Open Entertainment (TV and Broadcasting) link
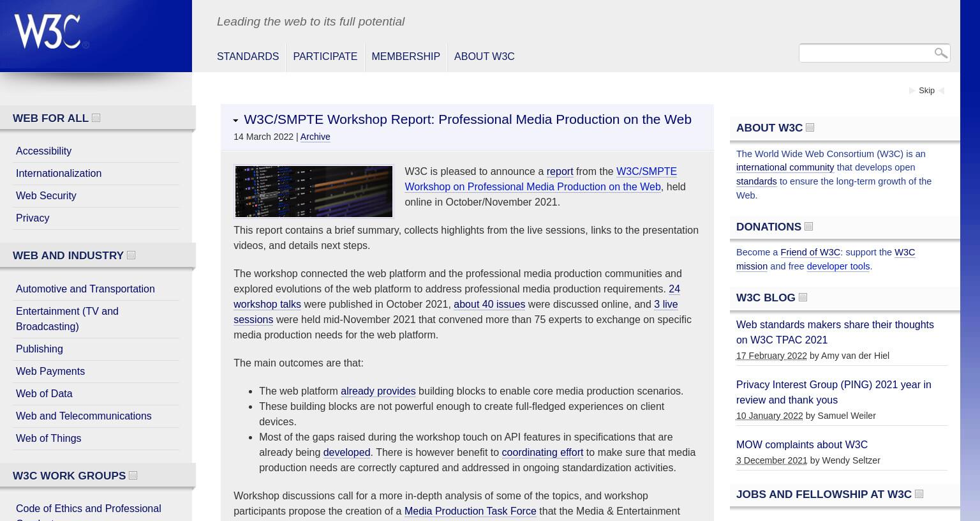This screenshot has height=521, width=980. (x=67, y=319)
